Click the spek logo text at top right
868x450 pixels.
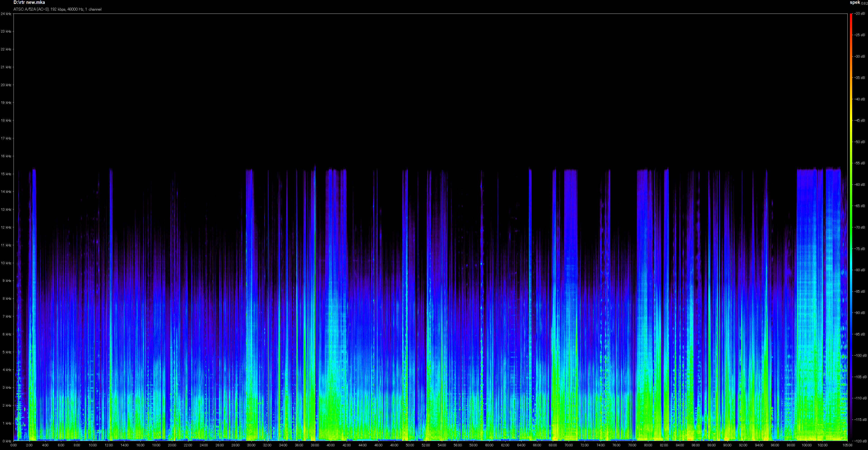855,2
